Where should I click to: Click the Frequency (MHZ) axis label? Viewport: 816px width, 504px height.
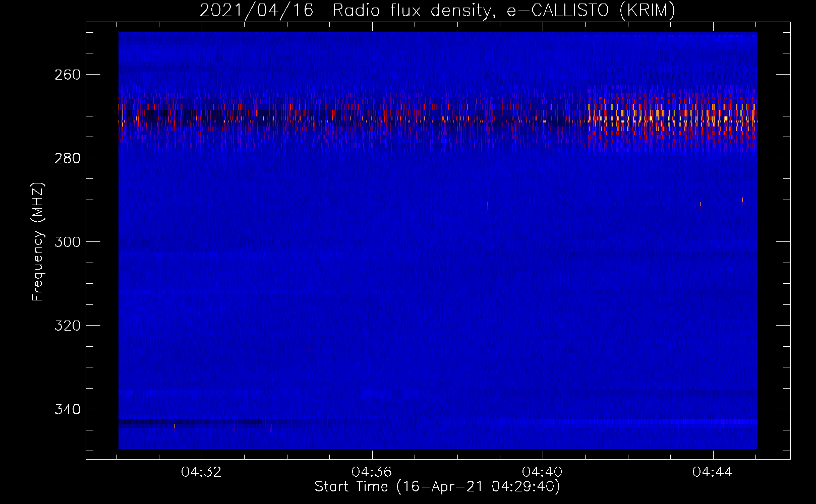click(x=38, y=241)
